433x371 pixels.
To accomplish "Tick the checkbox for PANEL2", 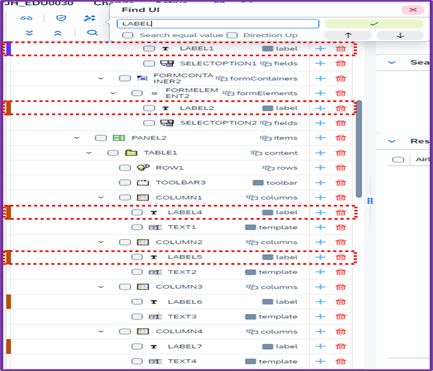I will click(101, 138).
